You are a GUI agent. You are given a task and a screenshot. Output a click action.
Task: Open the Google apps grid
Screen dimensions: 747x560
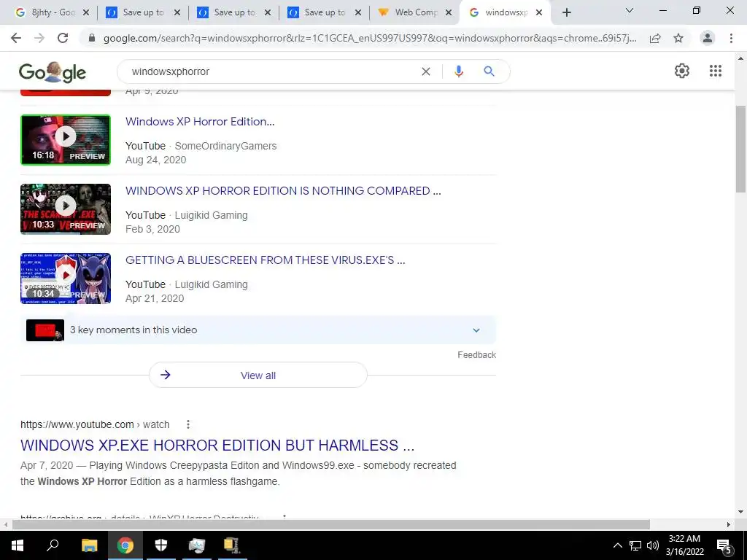coord(716,71)
